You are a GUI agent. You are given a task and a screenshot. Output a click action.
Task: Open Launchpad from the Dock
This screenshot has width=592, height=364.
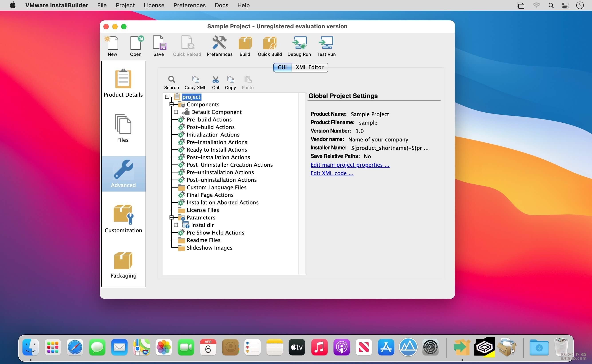(53, 347)
